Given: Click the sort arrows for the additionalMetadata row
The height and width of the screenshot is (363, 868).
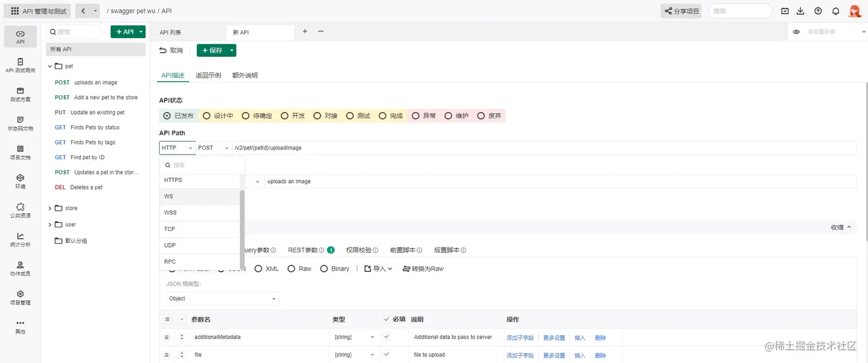Looking at the screenshot, I should coord(182,337).
